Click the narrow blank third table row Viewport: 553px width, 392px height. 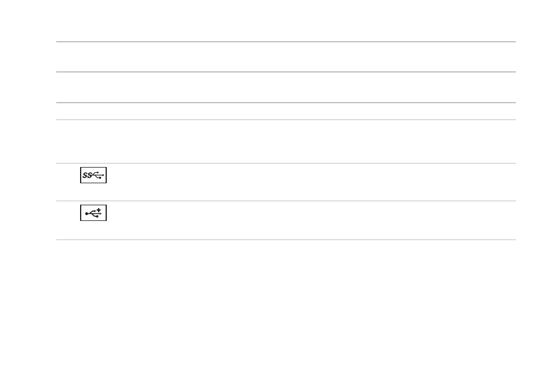286,111
